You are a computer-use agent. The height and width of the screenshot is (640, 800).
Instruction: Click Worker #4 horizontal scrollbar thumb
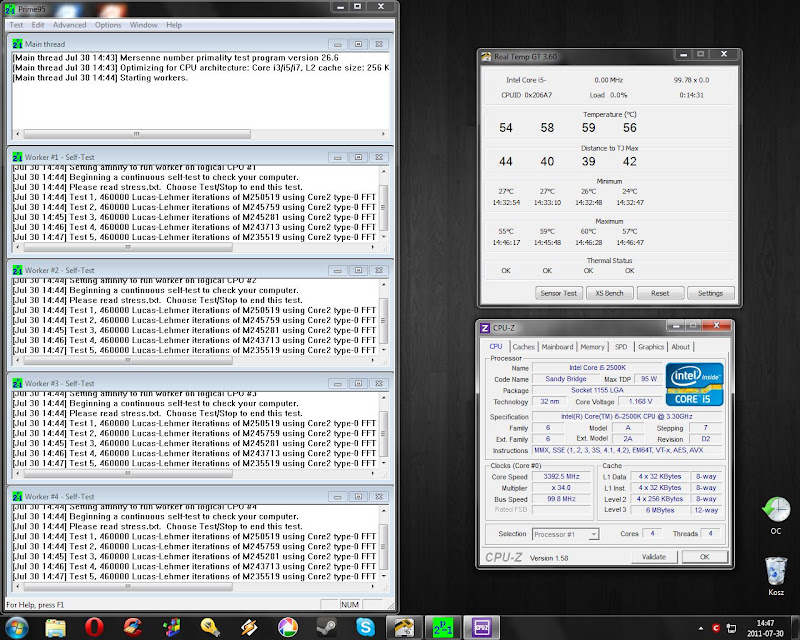[128, 586]
